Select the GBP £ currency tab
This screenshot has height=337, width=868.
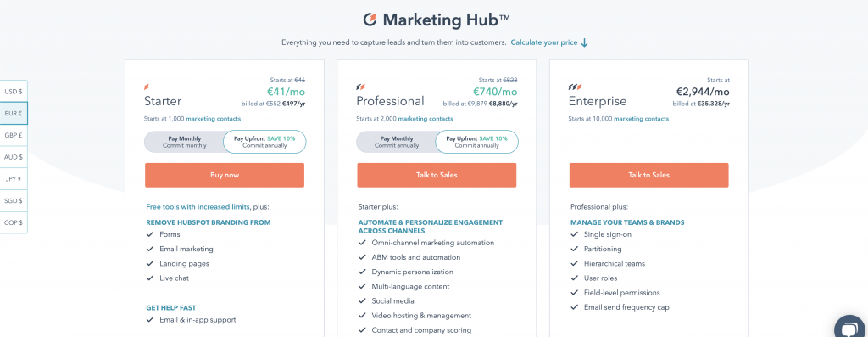(14, 135)
